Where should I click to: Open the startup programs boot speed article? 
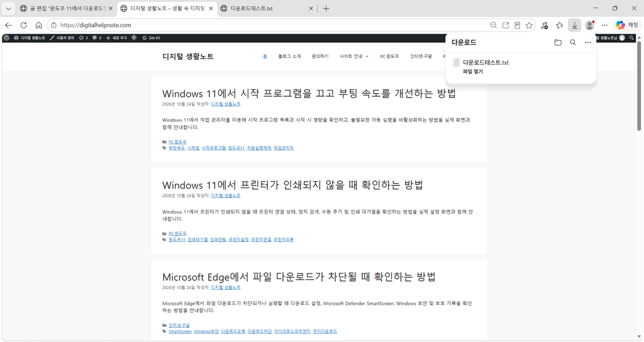309,93
